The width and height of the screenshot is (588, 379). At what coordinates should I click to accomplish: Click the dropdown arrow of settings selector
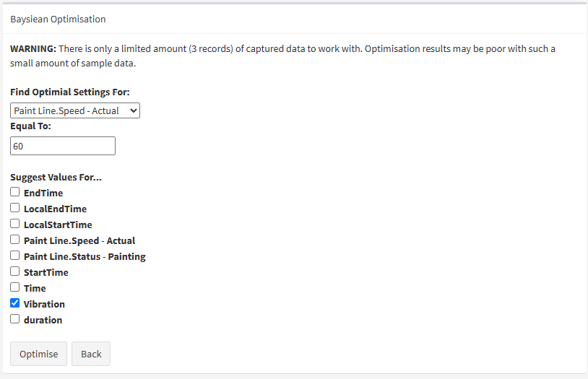tap(132, 110)
